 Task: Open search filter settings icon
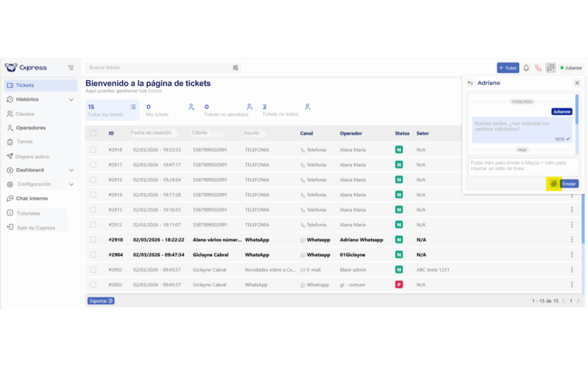(x=235, y=68)
